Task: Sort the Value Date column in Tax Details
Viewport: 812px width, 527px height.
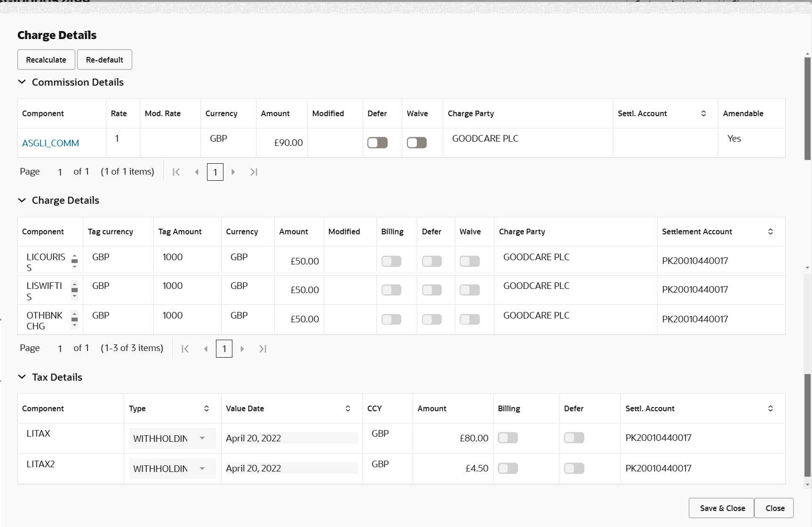Action: point(348,408)
